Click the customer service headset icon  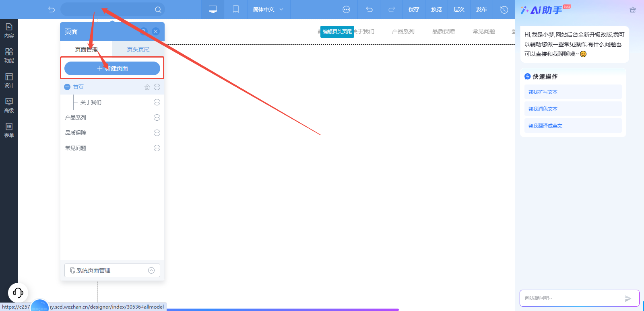[x=18, y=292]
